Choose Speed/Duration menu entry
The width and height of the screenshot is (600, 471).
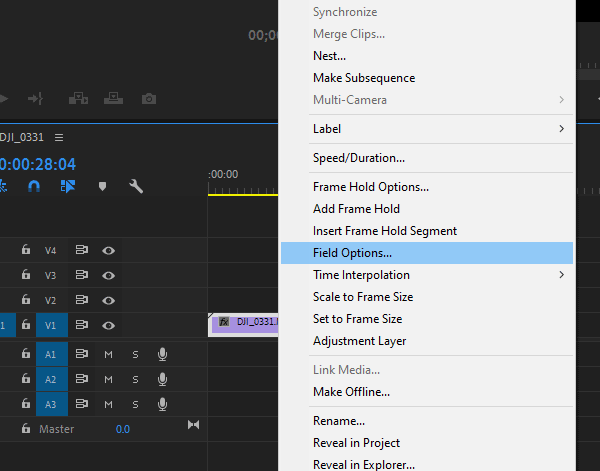tap(358, 158)
